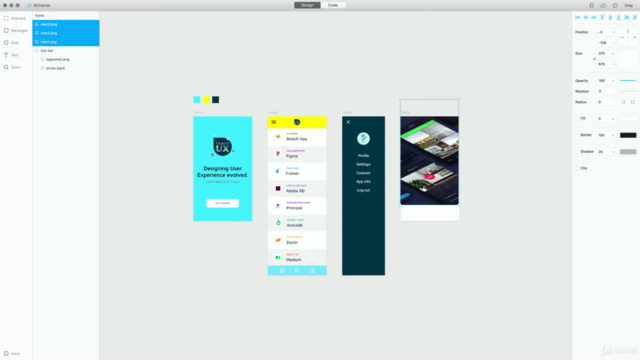Open the black Border color swatch
This screenshot has width=640, height=360.
[x=628, y=135]
